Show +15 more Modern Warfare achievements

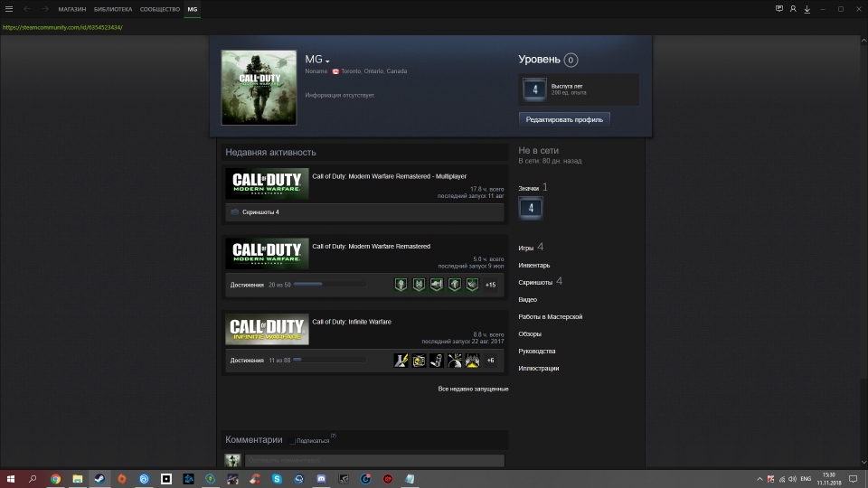pos(490,285)
